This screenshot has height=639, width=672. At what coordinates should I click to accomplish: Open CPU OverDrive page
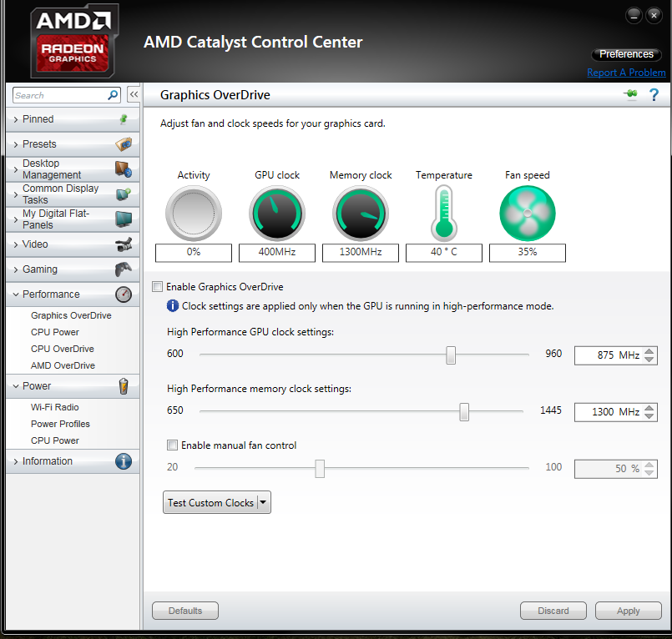[63, 349]
